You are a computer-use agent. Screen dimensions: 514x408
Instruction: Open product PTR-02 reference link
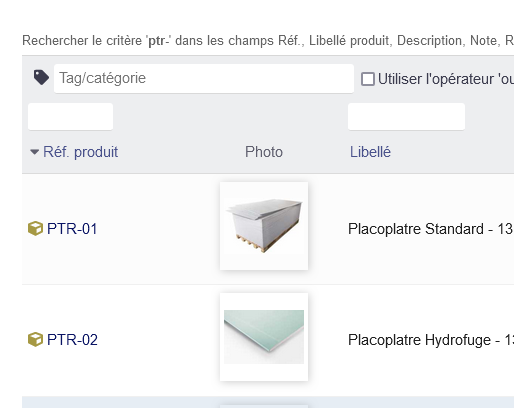pyautogui.click(x=72, y=340)
